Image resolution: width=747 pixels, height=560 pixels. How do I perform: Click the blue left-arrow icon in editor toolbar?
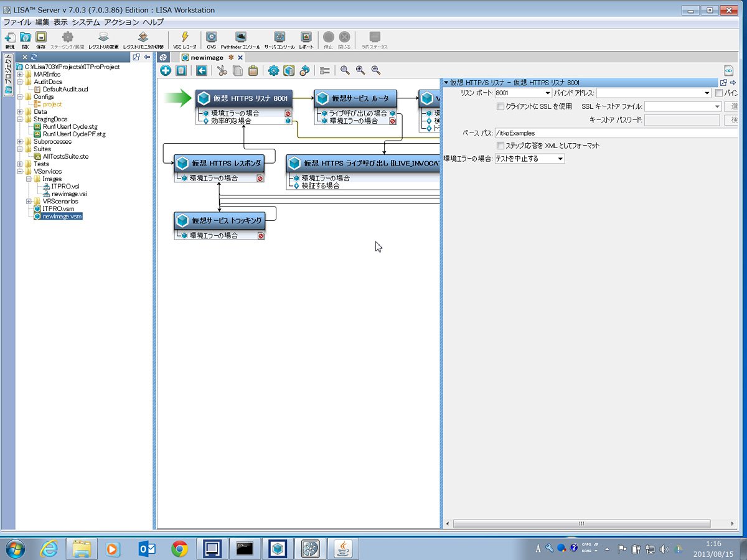coord(202,70)
